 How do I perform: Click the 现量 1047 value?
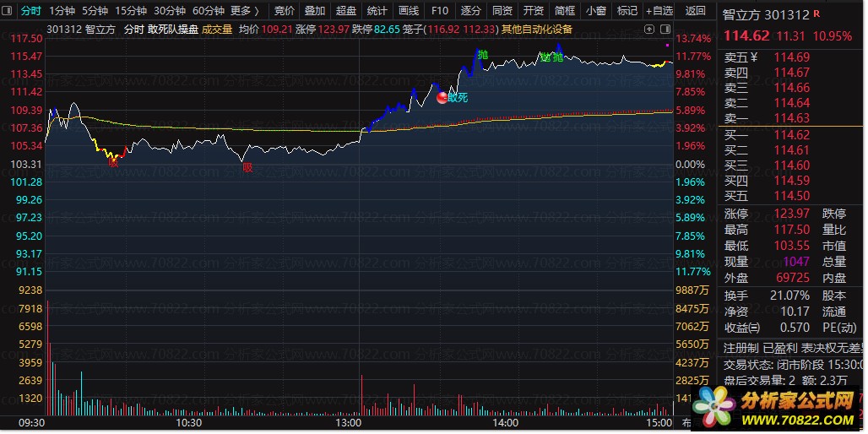[796, 261]
